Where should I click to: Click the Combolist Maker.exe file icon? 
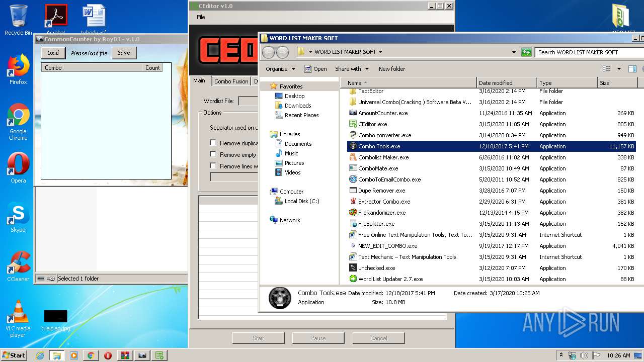[353, 157]
